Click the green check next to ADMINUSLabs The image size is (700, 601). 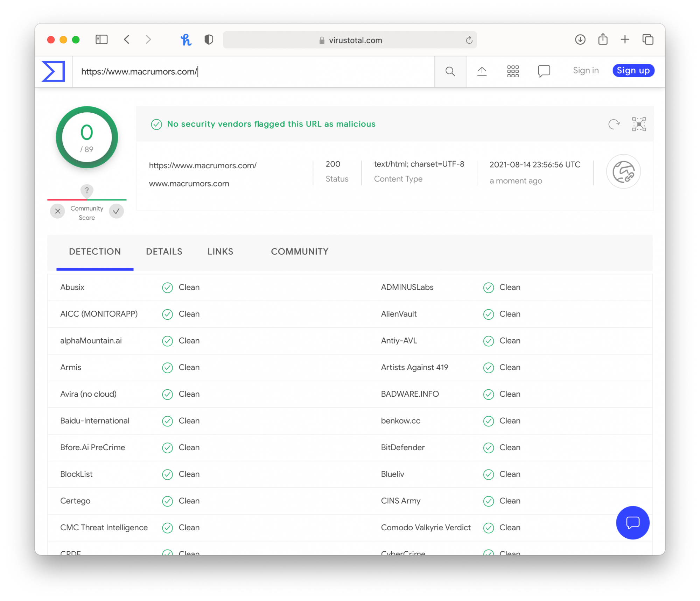pos(488,288)
